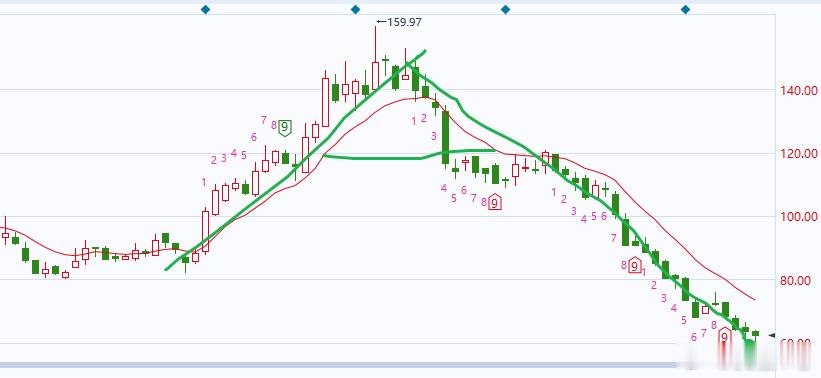Select the green 9 sequence badge
This screenshot has height=378, width=821.
coord(284,127)
